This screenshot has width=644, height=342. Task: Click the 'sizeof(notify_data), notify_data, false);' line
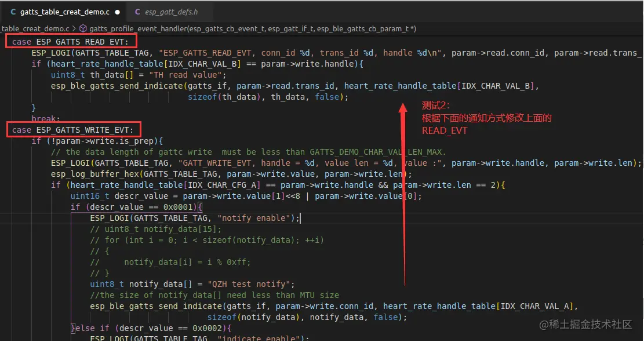(307, 317)
